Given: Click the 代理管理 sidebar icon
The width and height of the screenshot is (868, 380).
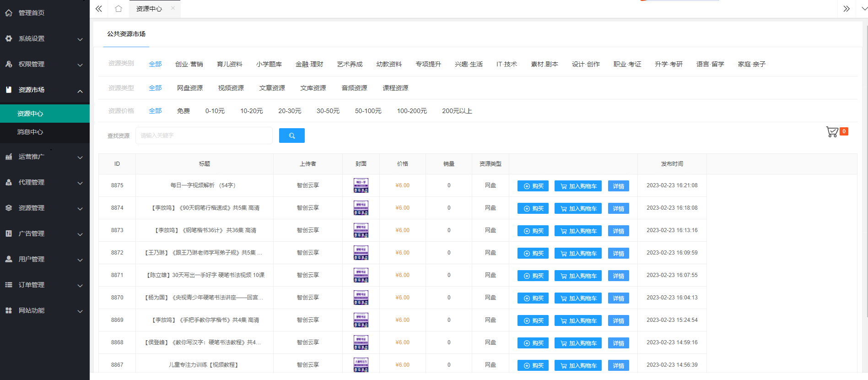Looking at the screenshot, I should pyautogui.click(x=9, y=182).
